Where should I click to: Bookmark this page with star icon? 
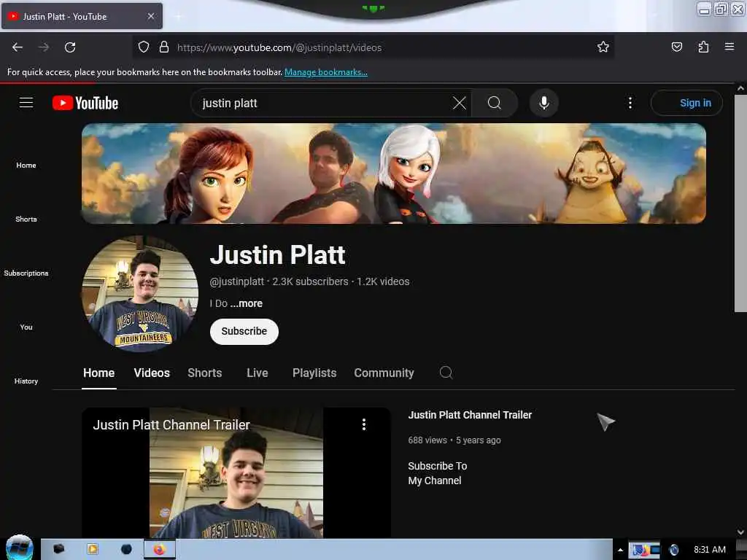603,47
